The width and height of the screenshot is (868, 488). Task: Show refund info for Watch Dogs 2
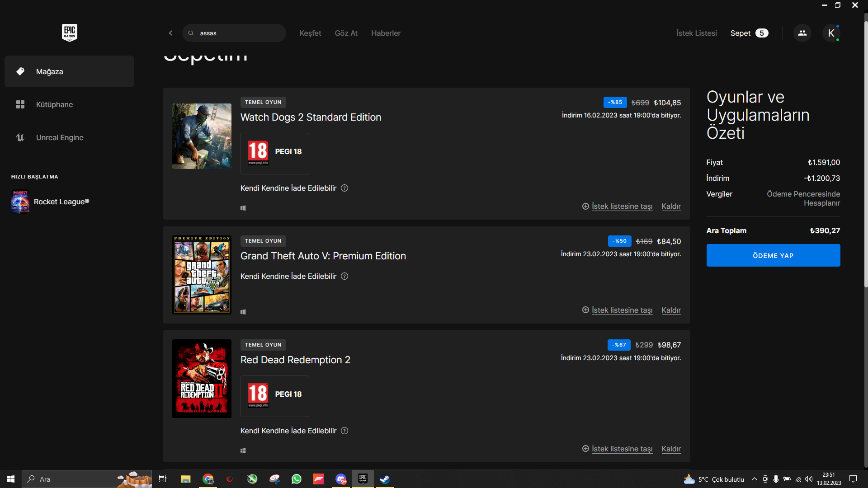(344, 188)
